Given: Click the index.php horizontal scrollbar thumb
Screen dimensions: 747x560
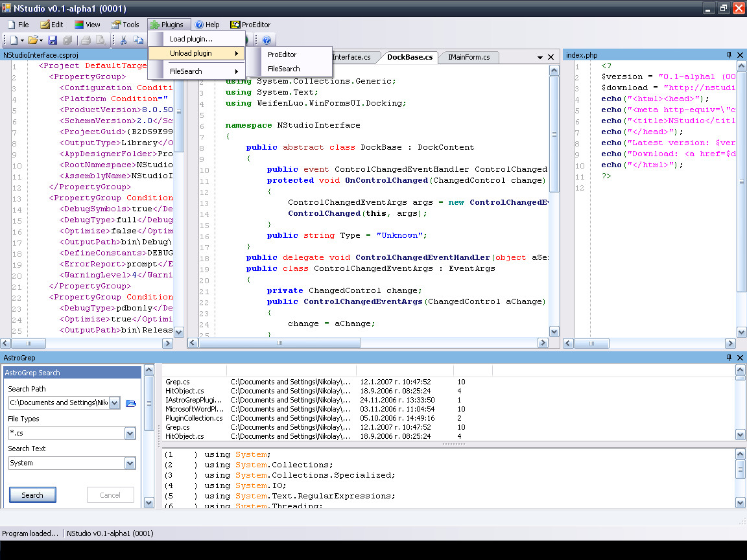Looking at the screenshot, I should click(591, 343).
